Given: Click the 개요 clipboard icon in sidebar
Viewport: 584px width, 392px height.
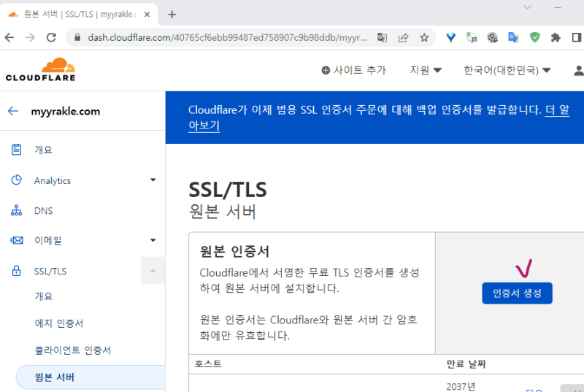Looking at the screenshot, I should pyautogui.click(x=16, y=149).
